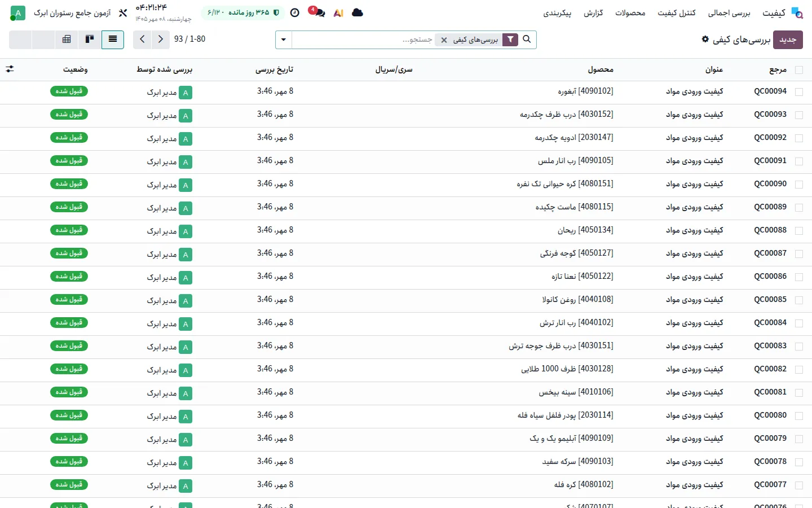Screen dimensions: 812x508
Task: Click the 365 days remaining badge
Action: pos(243,12)
